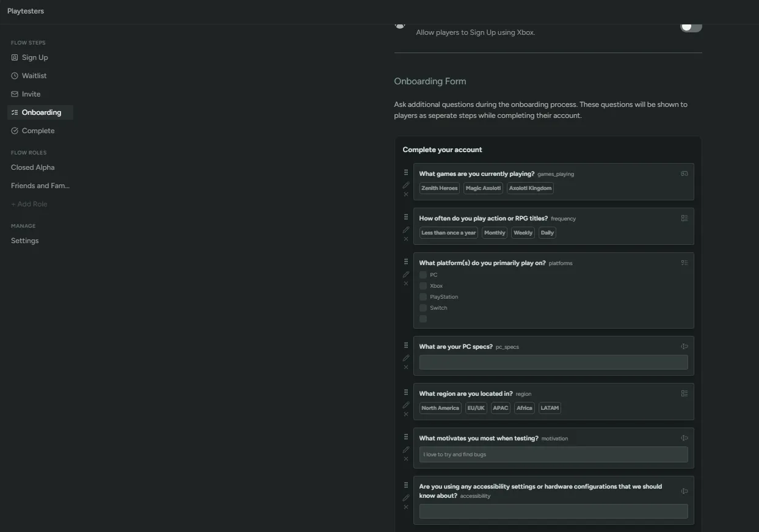Click the motivation answer text field
This screenshot has height=532, width=759.
pyautogui.click(x=553, y=454)
